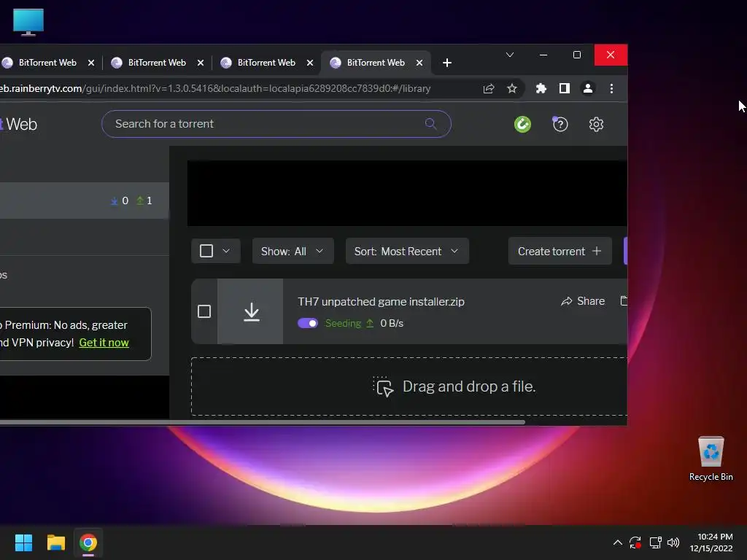Open folder icon for the TH7 torrent
Viewport: 747px width, 560px height.
623,300
